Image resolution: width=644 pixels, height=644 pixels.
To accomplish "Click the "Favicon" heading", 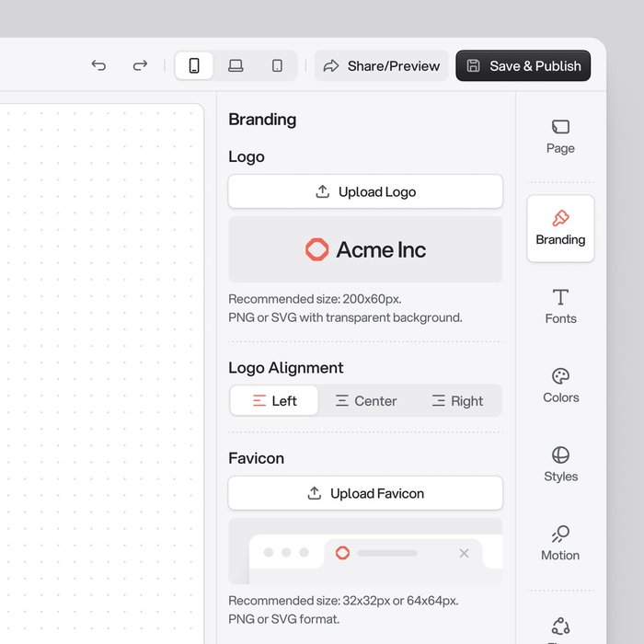I will click(x=257, y=458).
